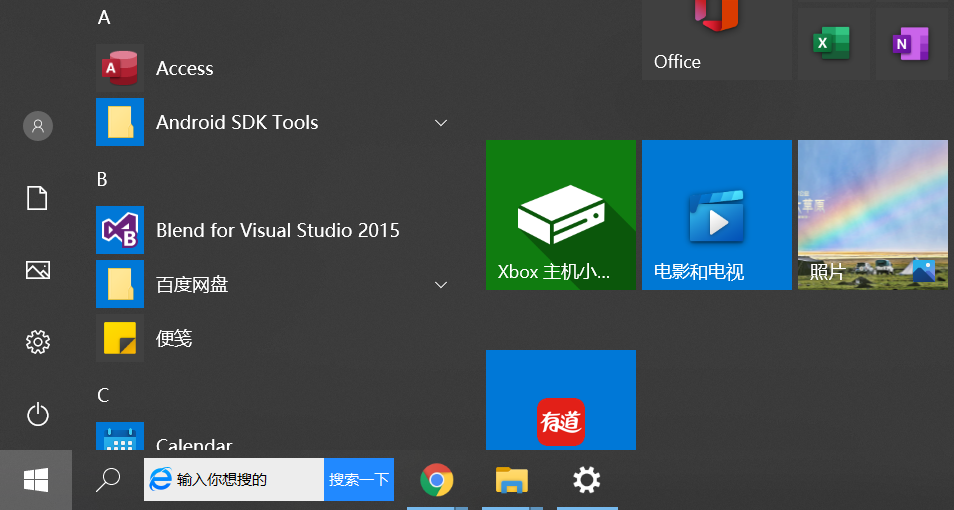The image size is (954, 510).
Task: Open the Xbox 主机小帮手 tile
Action: click(561, 215)
